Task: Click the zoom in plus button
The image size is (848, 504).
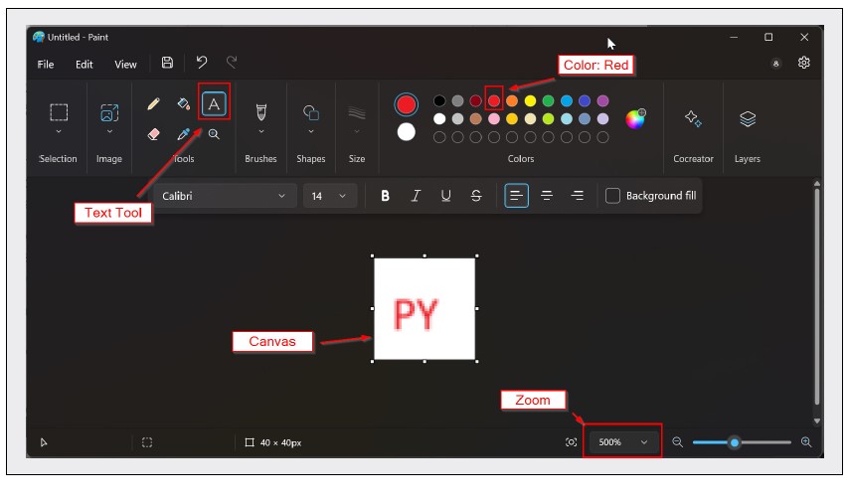Action: click(806, 442)
